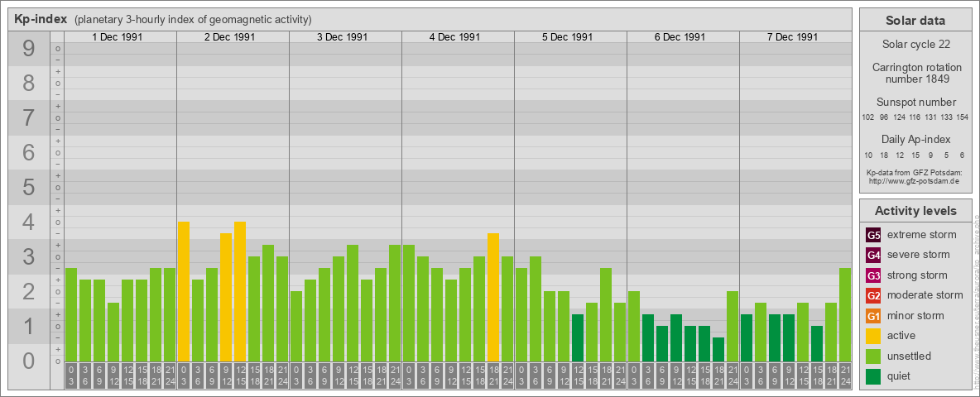This screenshot has height=397, width=980.
Task: Click the yellow 9-12h bar on 2 Dec
Action: (226, 297)
